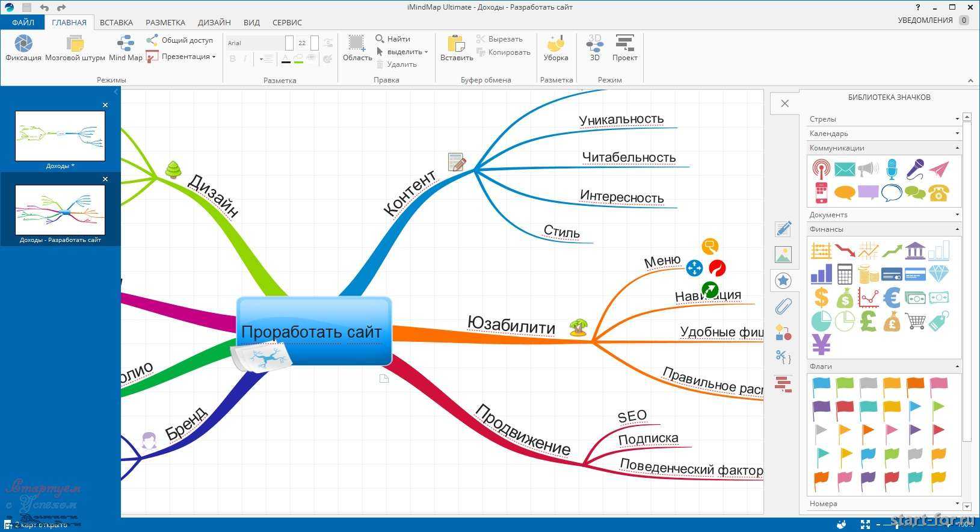980x532 pixels.
Task: Toggle the star icon library panel
Action: coord(783,280)
